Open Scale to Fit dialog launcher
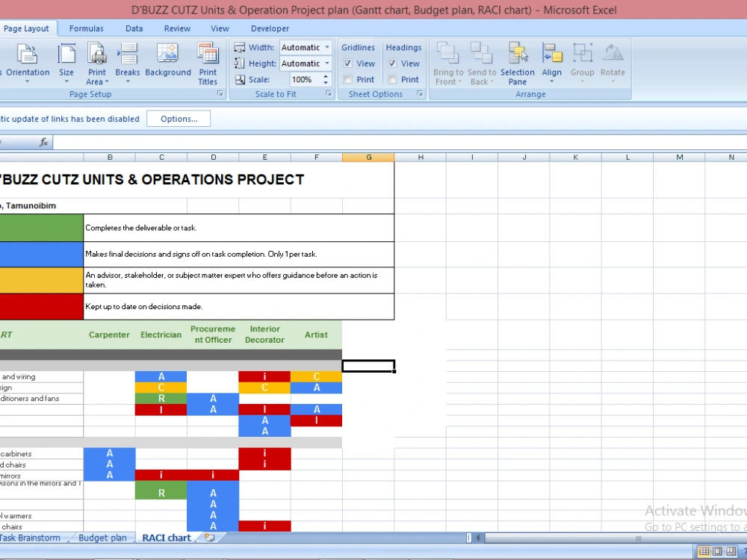Image resolution: width=747 pixels, height=560 pixels. [x=329, y=94]
